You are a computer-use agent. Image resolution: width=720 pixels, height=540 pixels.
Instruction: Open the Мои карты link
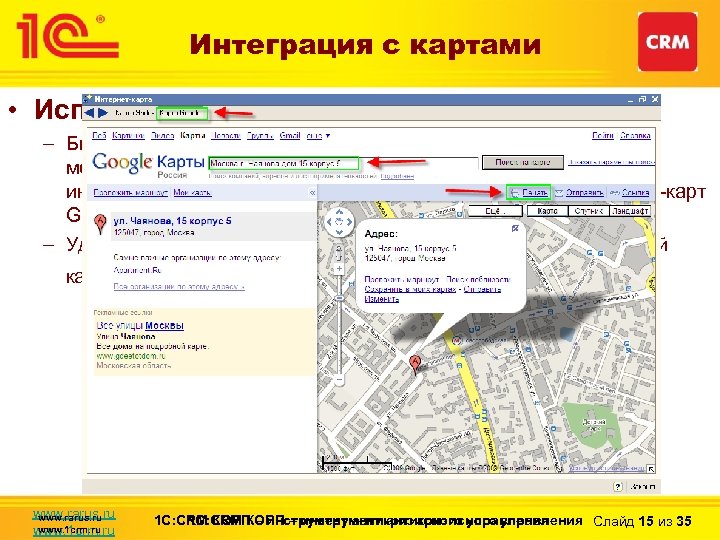coord(192,192)
